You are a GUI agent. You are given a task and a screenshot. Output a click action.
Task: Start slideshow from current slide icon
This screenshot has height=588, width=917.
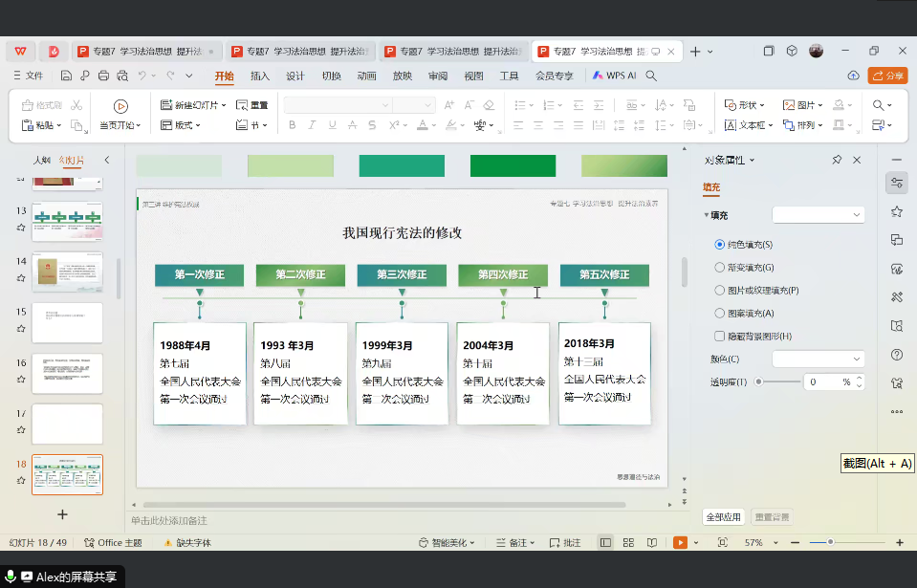point(680,543)
